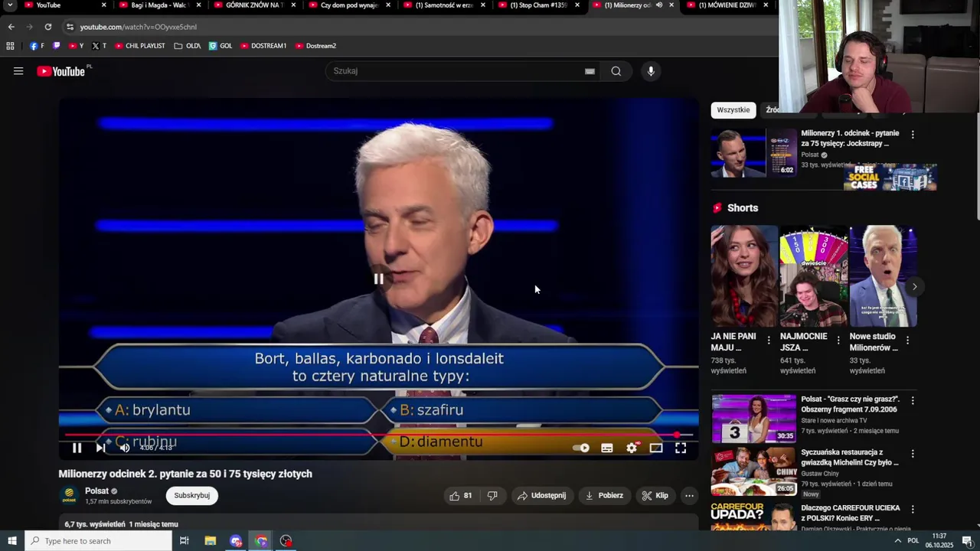This screenshot has width=980, height=551.
Task: Open options for Grasz czy nie grasz video
Action: pyautogui.click(x=912, y=400)
